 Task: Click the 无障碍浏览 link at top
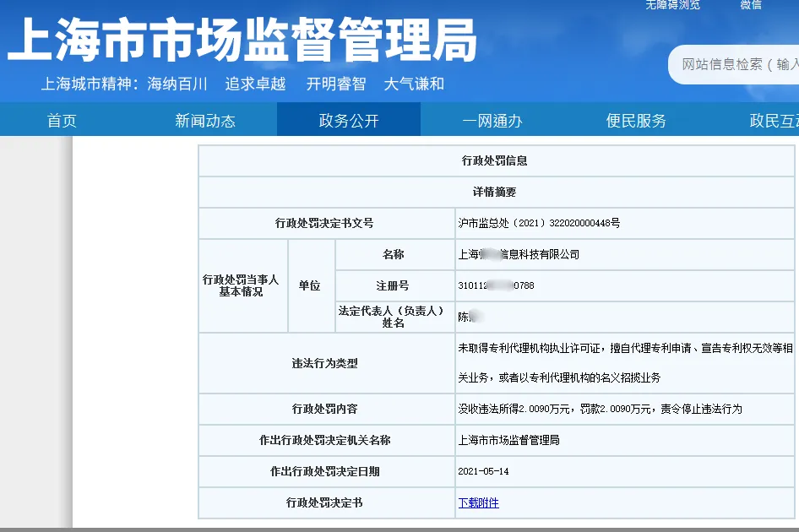(x=672, y=4)
